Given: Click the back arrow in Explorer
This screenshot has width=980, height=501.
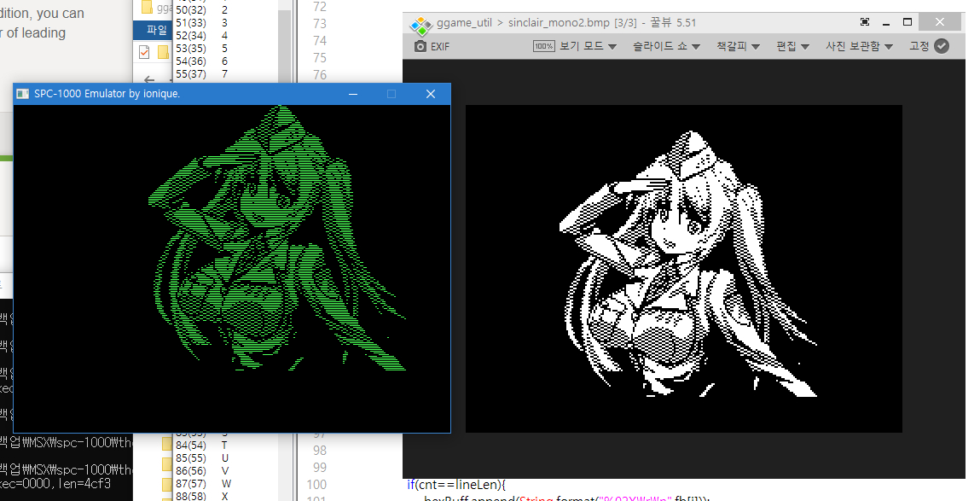Looking at the screenshot, I should click(149, 79).
